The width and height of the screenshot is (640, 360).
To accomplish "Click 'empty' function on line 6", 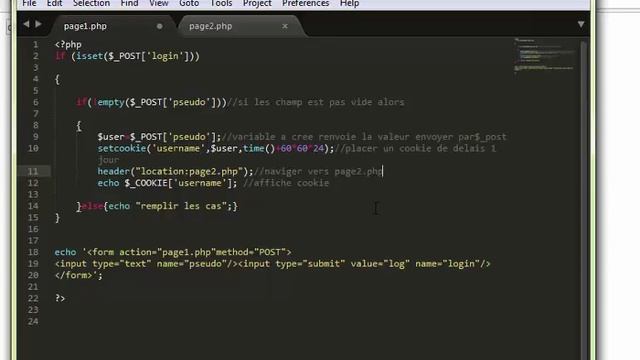I will [x=111, y=102].
